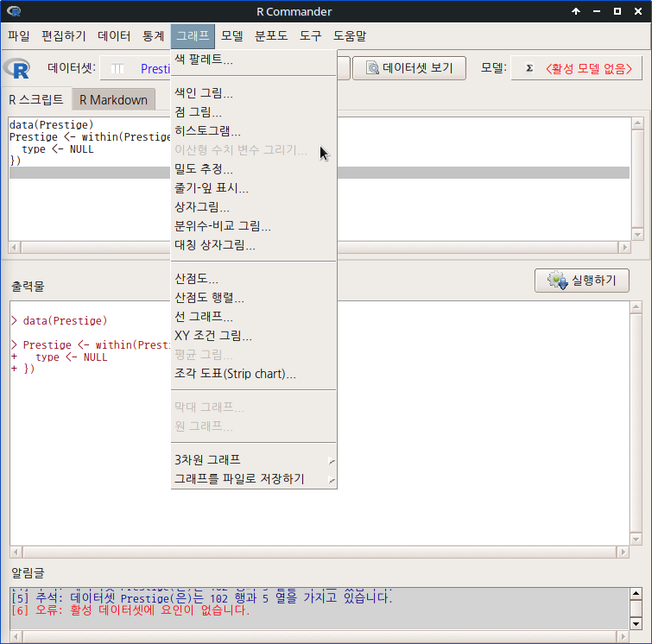Click output pane scrollbar down arrow

point(636,540)
